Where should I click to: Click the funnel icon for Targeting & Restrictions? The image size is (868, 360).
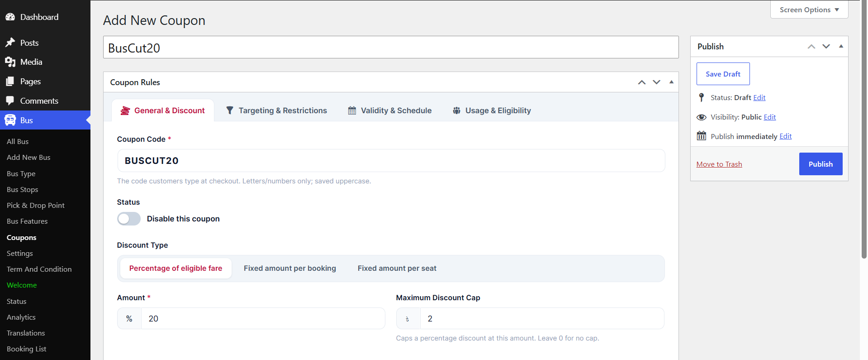pyautogui.click(x=230, y=110)
